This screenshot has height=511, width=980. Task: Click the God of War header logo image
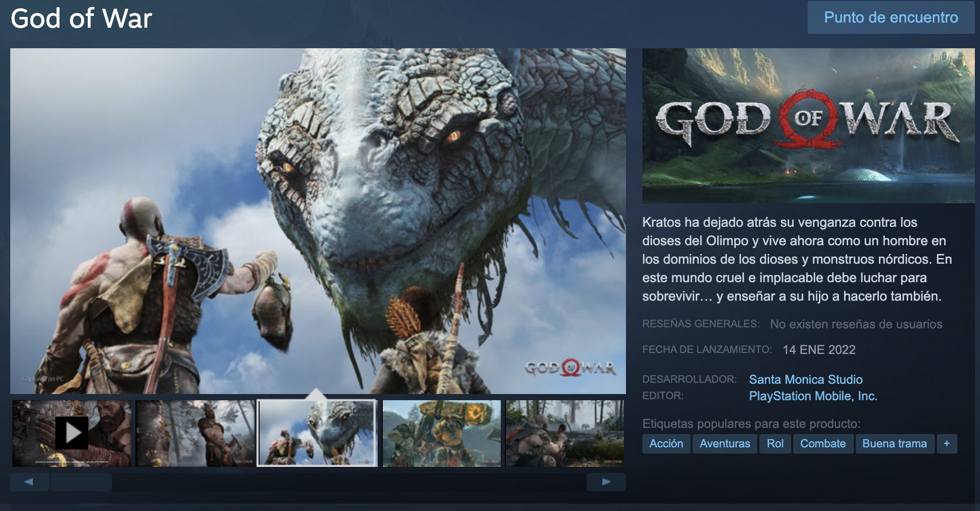(808, 125)
